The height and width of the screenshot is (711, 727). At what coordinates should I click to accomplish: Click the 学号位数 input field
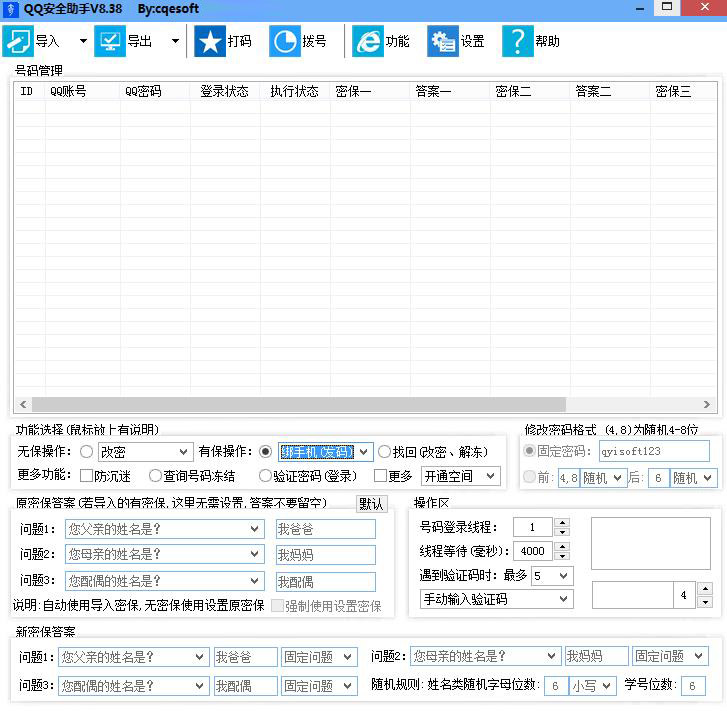pos(693,686)
